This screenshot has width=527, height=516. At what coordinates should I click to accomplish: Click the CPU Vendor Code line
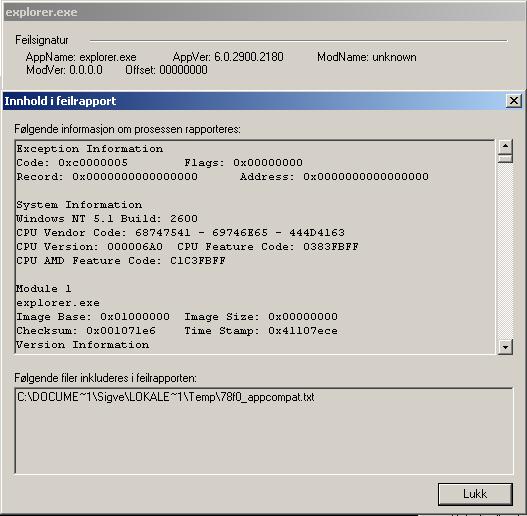coord(180,233)
